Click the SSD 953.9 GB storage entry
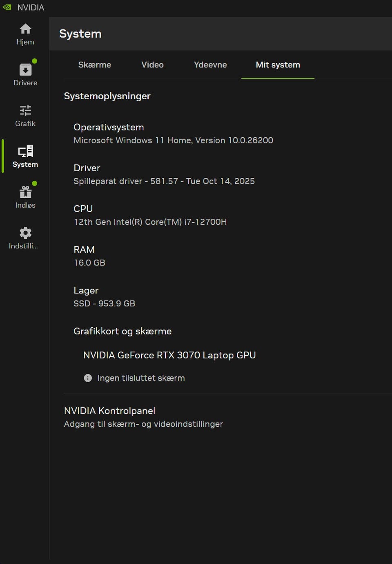 click(104, 304)
